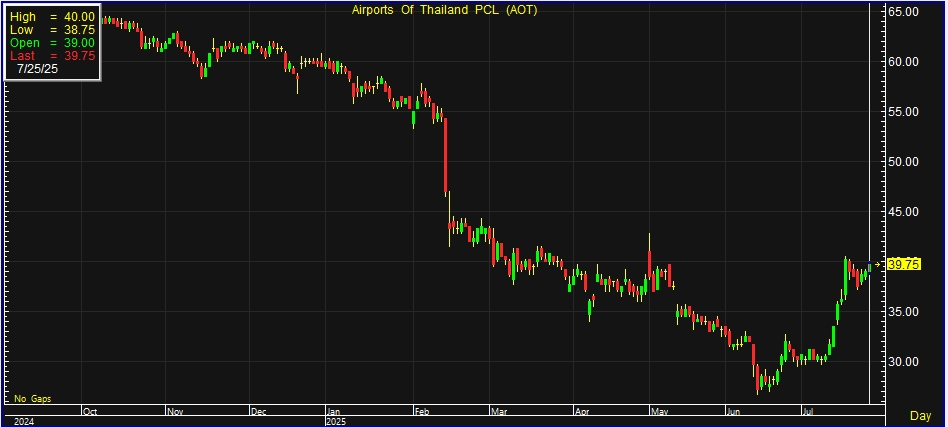Click the 45.00 price axis label
Image resolution: width=948 pixels, height=427 pixels.
pos(904,212)
